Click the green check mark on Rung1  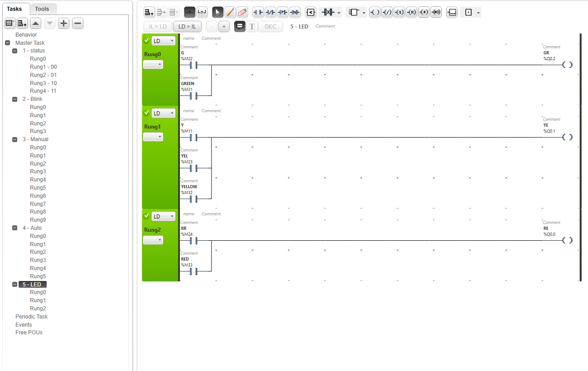click(x=147, y=113)
